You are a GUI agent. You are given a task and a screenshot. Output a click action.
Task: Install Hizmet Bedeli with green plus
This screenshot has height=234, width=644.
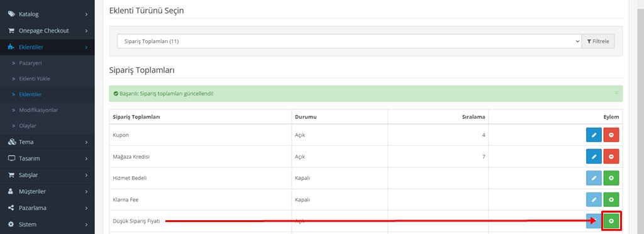(x=611, y=178)
